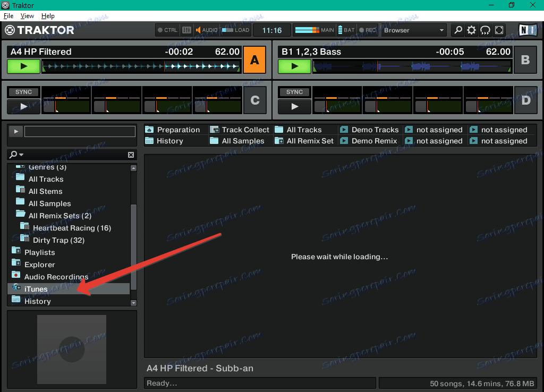The width and height of the screenshot is (544, 392).
Task: Play Deck B track
Action: tap(294, 66)
